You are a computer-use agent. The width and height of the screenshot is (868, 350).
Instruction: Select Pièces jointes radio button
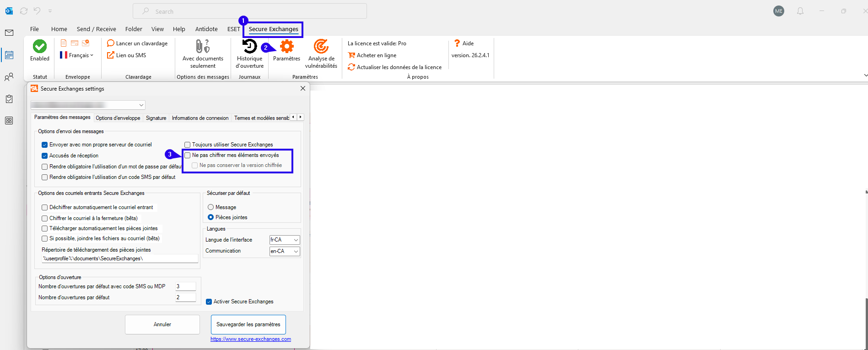tap(211, 217)
